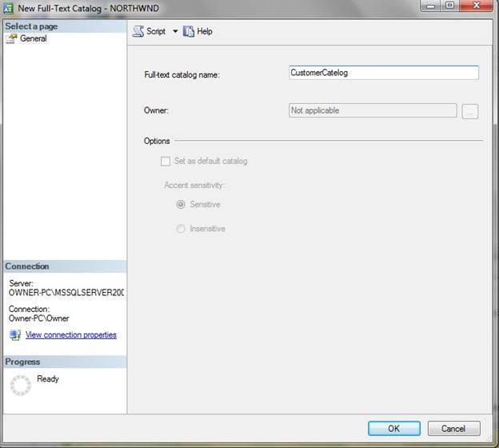499x448 pixels.
Task: Open View connection properties link
Action: 71,335
